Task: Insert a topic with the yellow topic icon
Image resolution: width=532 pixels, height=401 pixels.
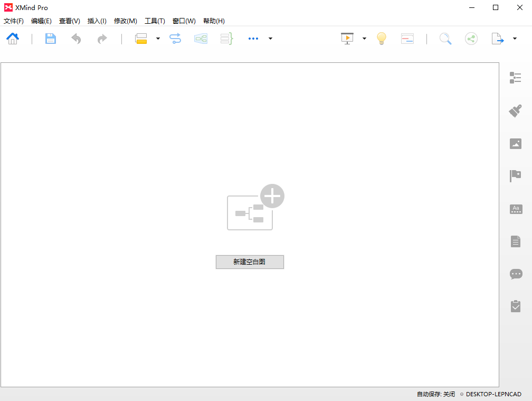Action: (141, 39)
